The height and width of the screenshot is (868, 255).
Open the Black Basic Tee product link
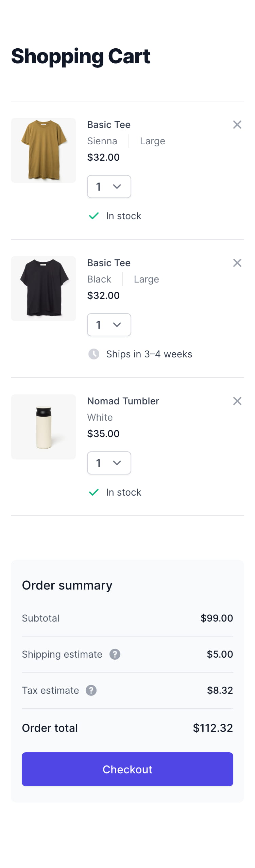point(109,263)
